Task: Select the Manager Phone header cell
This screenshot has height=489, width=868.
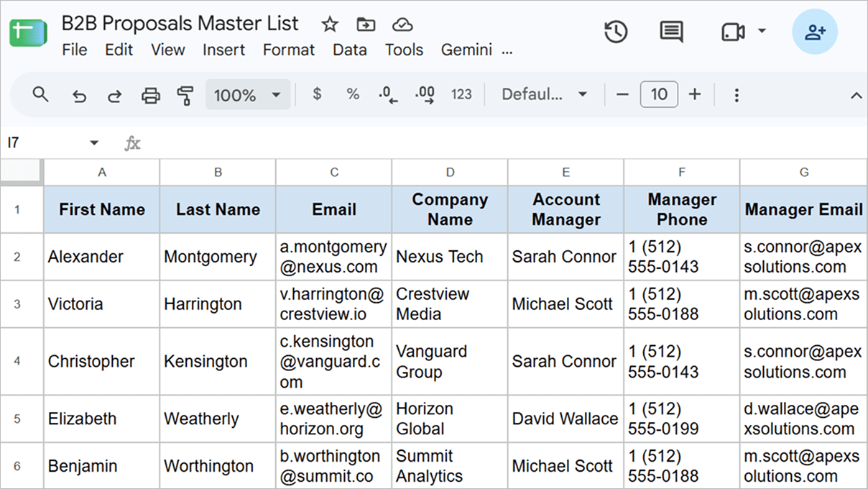Action: pos(682,209)
